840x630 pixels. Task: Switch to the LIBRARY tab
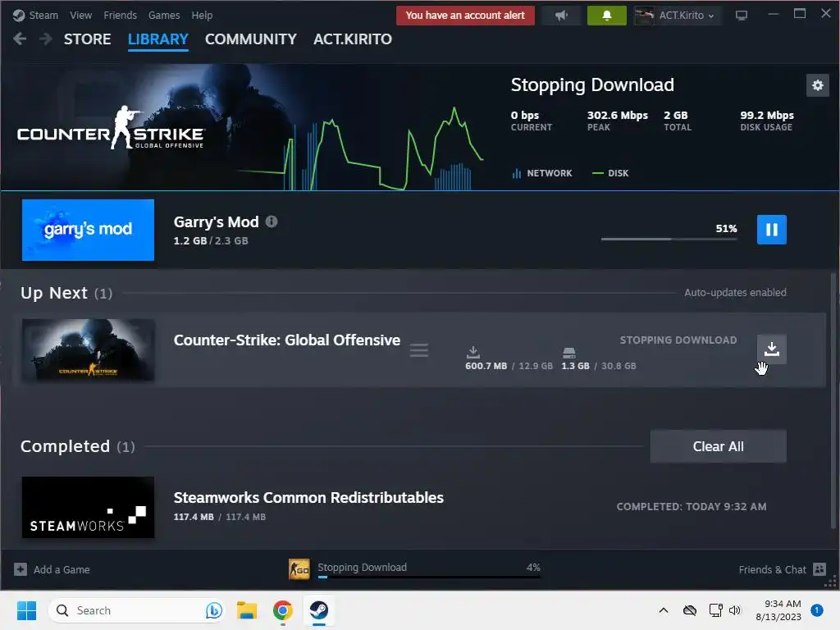tap(158, 39)
